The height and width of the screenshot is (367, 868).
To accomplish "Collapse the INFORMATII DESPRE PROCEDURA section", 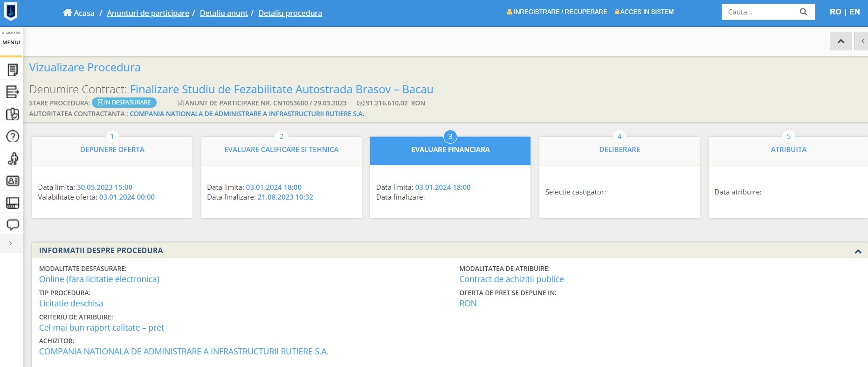I will (x=858, y=251).
